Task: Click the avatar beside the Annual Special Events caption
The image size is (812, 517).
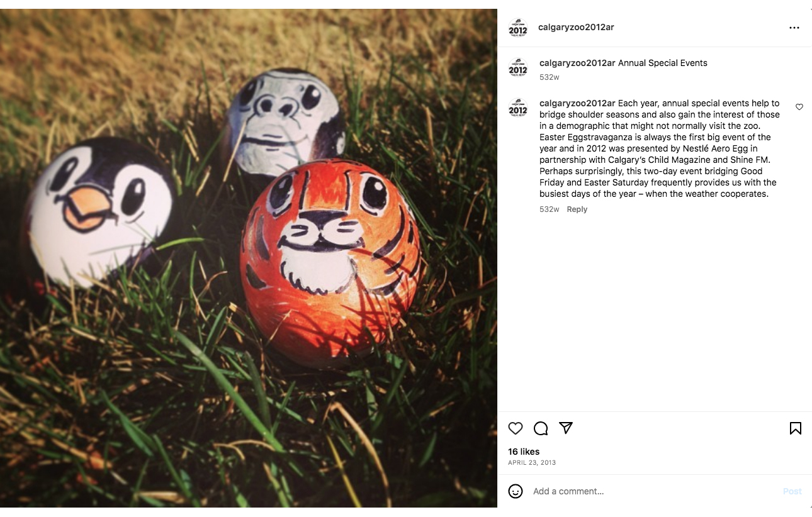Action: 518,68
